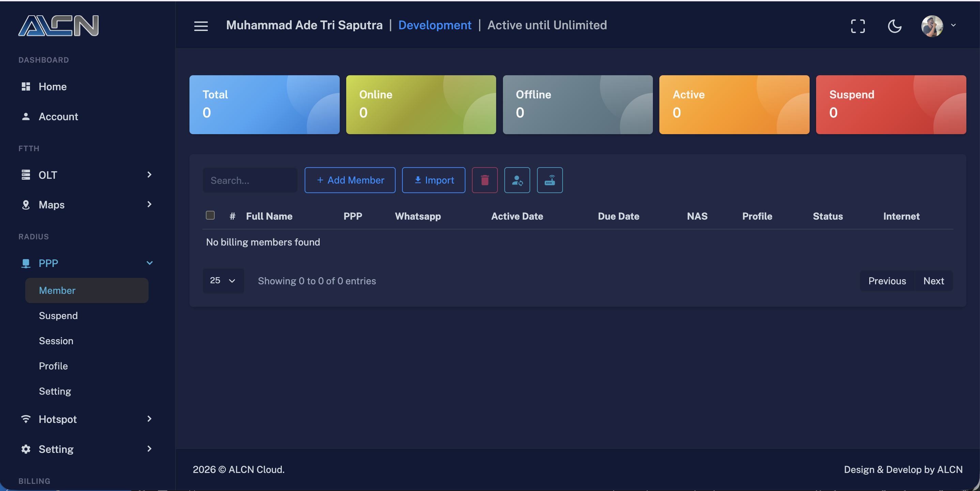980x491 pixels.
Task: Sort by Due Date column header
Action: pyautogui.click(x=618, y=216)
